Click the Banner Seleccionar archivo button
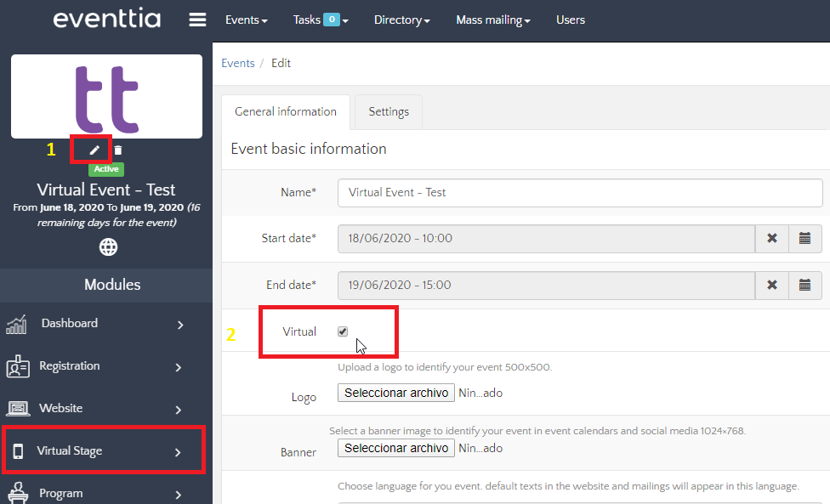This screenshot has height=504, width=830. click(396, 448)
